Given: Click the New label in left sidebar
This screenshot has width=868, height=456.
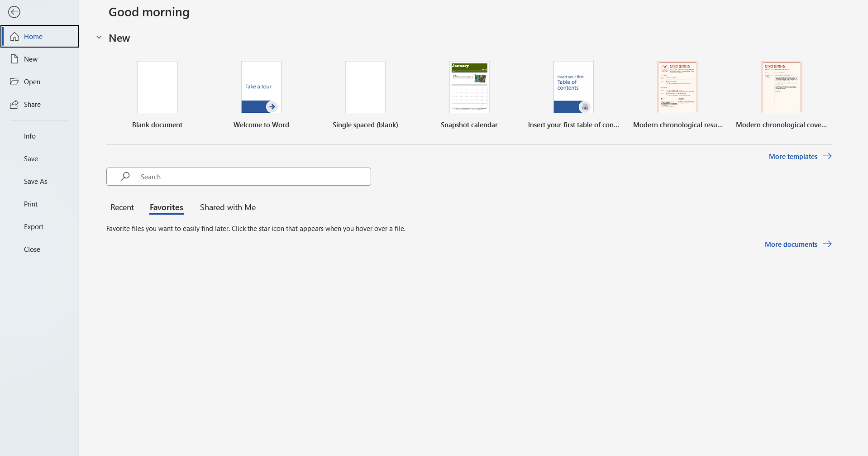Looking at the screenshot, I should point(31,59).
